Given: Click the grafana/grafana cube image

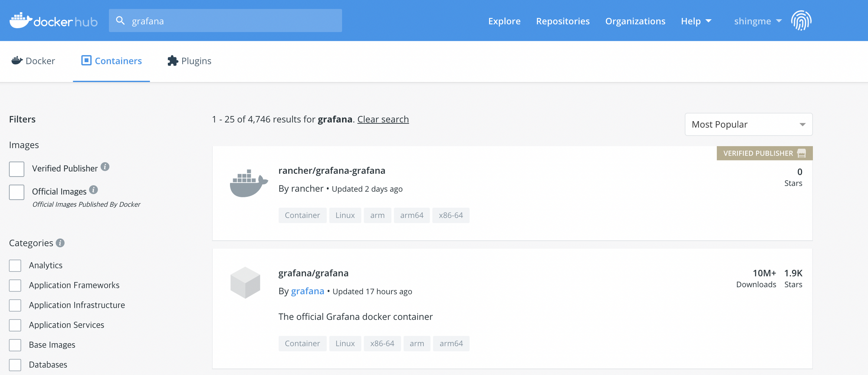Looking at the screenshot, I should 245,282.
